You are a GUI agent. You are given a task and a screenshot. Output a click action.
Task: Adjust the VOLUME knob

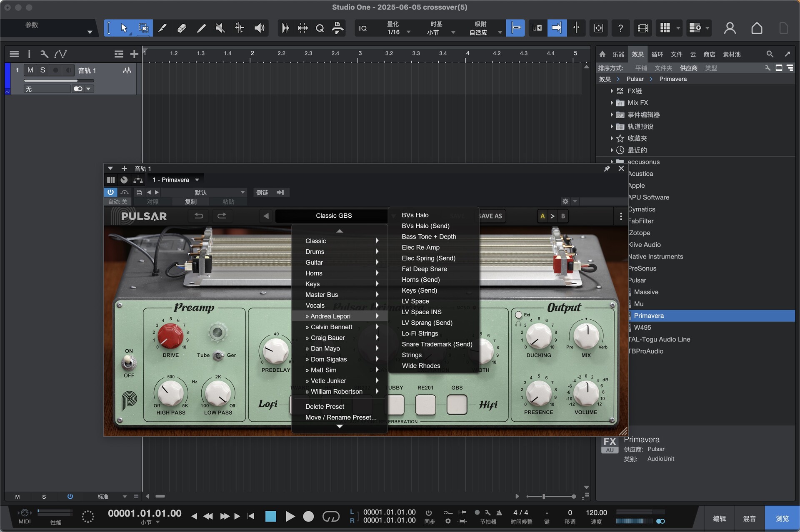click(586, 393)
